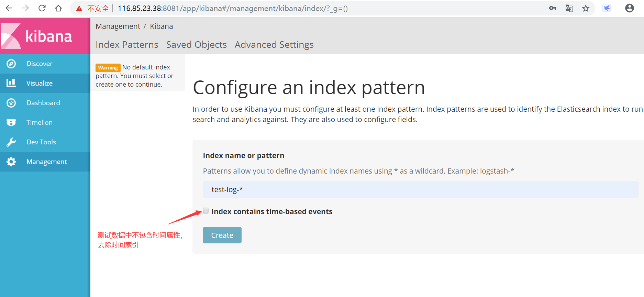
Task: Click the Timelion mask icon
Action: coord(11,122)
